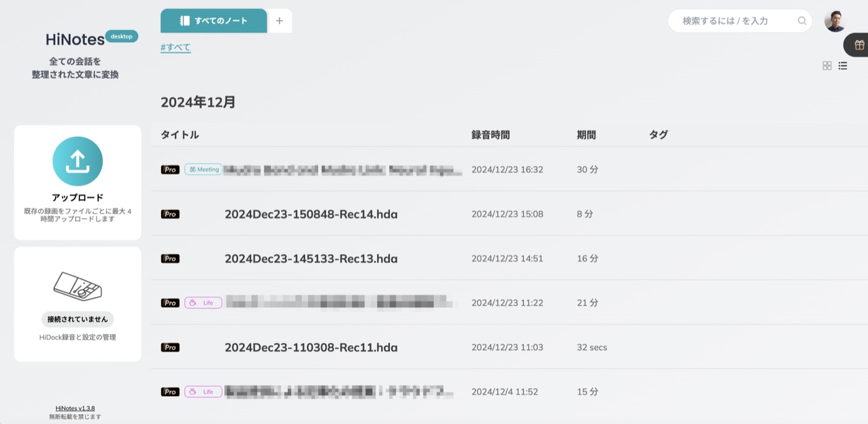868x424 pixels.
Task: Click the 15 分 duration value
Action: tap(587, 392)
